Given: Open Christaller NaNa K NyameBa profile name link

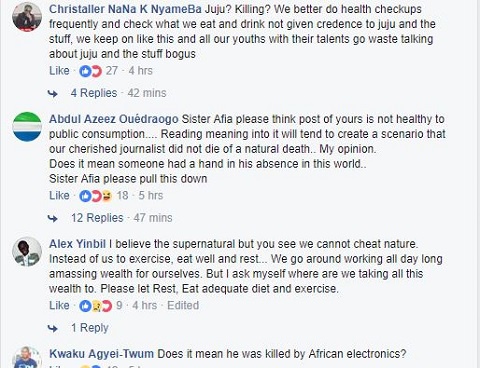Looking at the screenshot, I should (x=125, y=9).
